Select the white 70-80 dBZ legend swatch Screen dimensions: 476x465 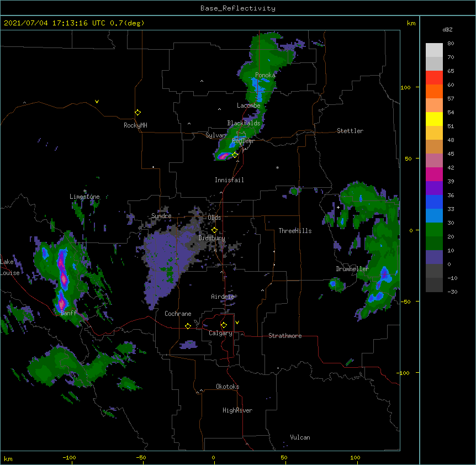(x=434, y=50)
